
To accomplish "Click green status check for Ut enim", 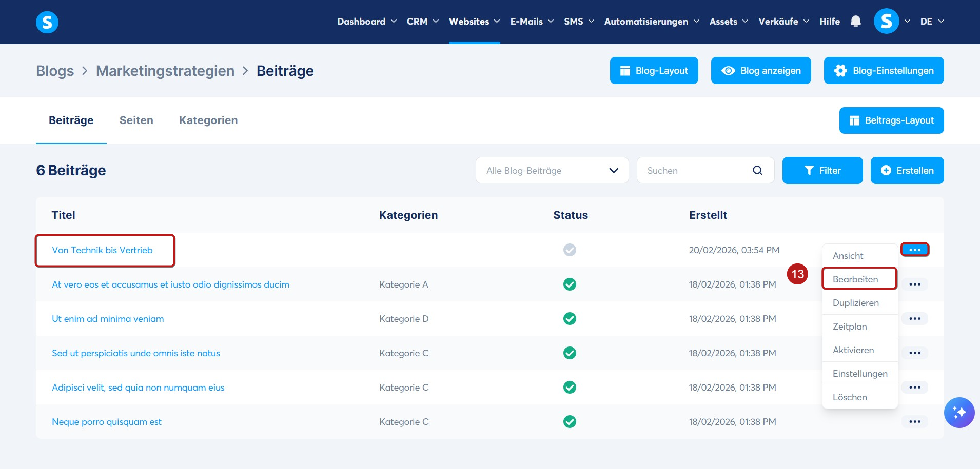I will pos(570,318).
